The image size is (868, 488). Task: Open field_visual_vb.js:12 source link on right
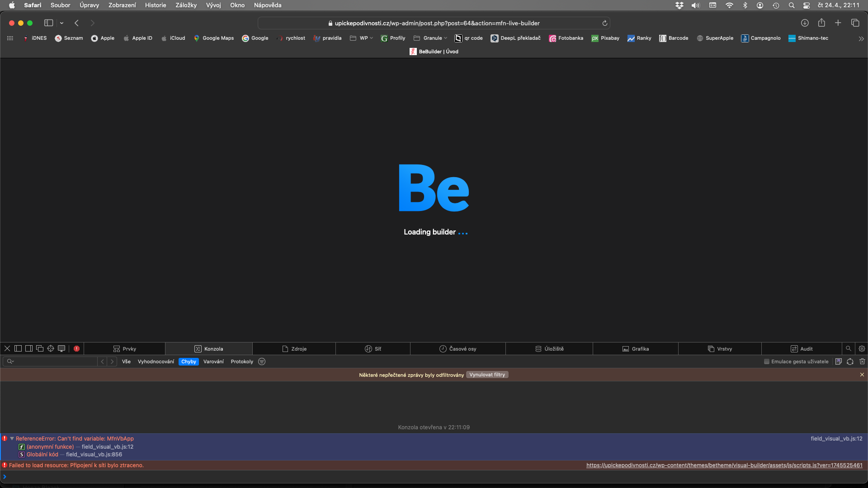(x=836, y=438)
